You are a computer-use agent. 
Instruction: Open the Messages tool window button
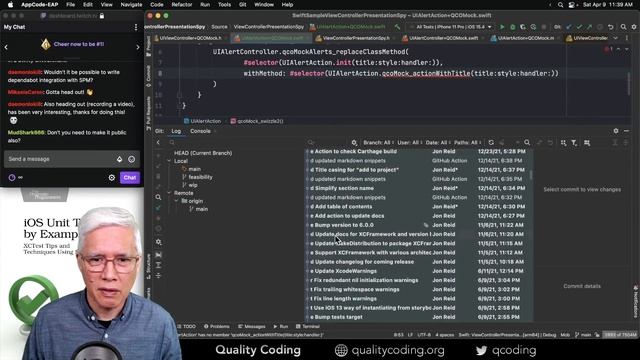point(251,327)
